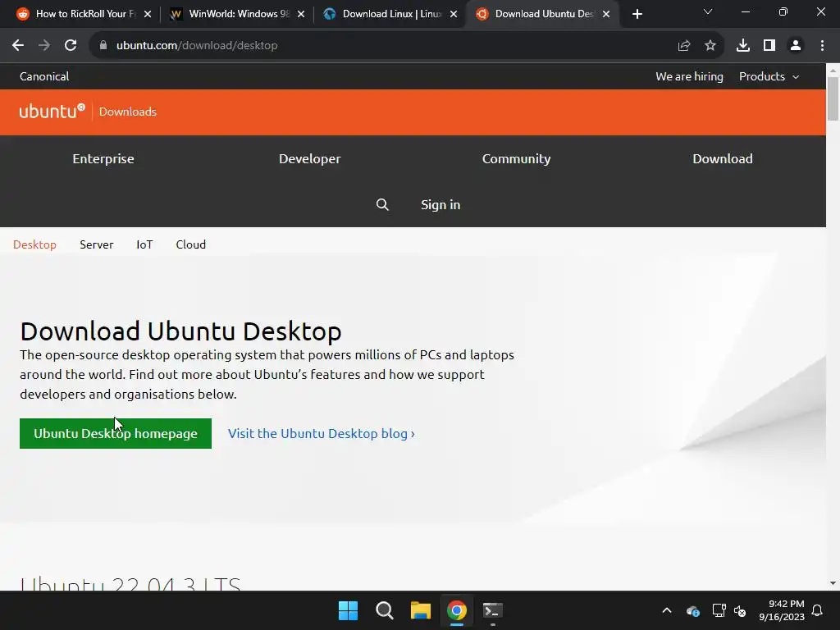
Task: Click the muted volume tray icon
Action: coord(740,610)
